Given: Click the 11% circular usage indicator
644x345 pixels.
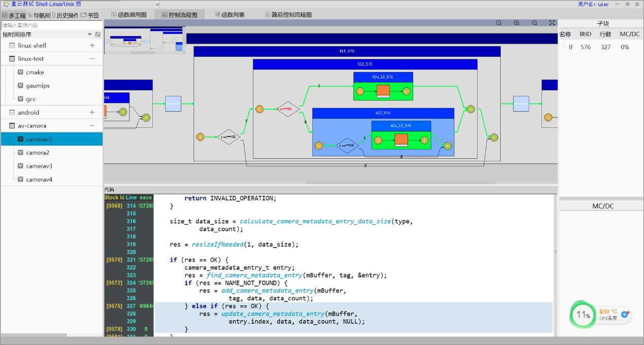Looking at the screenshot, I should click(583, 315).
